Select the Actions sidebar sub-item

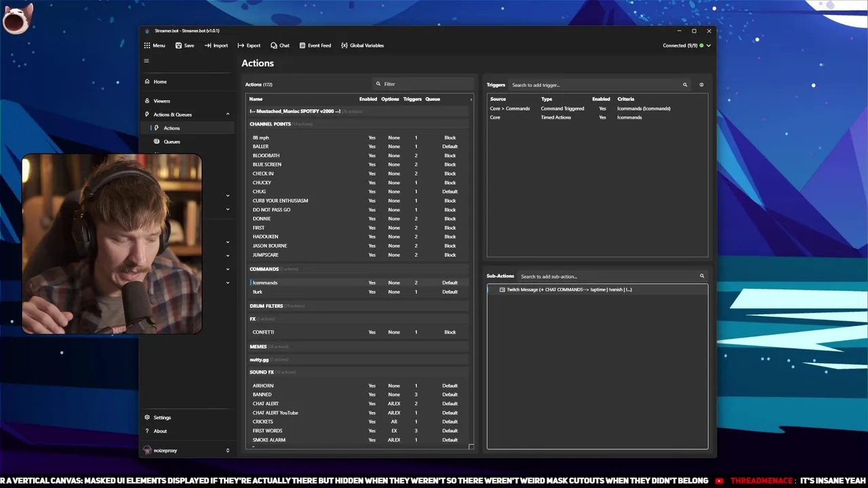(187, 128)
